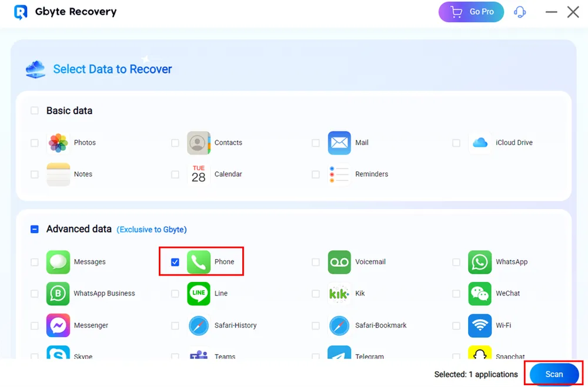
Task: Click the Safari-History compass icon
Action: pos(199,325)
